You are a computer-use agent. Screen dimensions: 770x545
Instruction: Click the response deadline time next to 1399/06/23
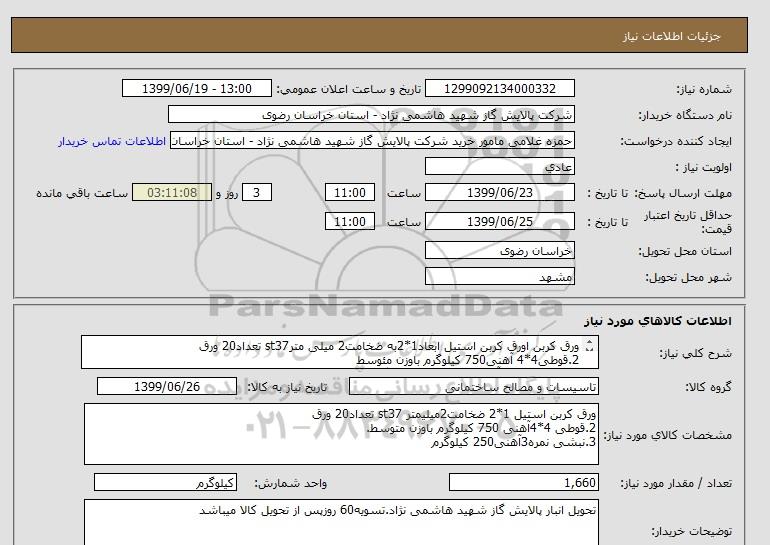coord(351,193)
